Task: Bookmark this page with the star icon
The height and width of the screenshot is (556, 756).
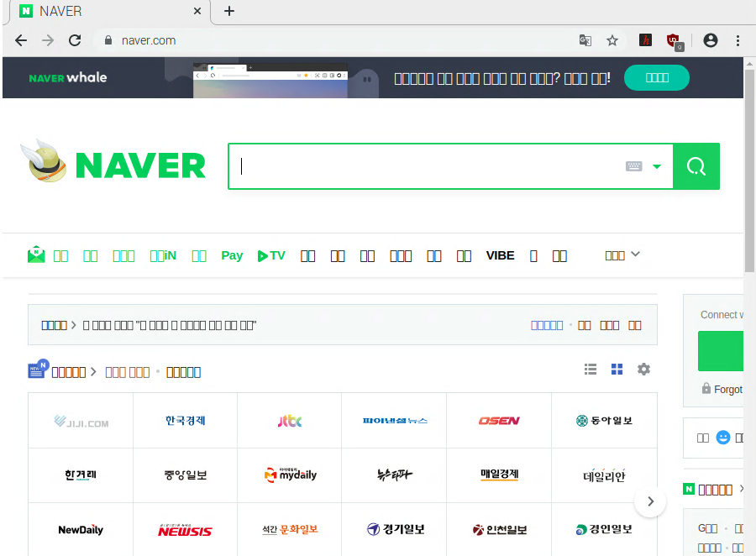Action: (612, 40)
